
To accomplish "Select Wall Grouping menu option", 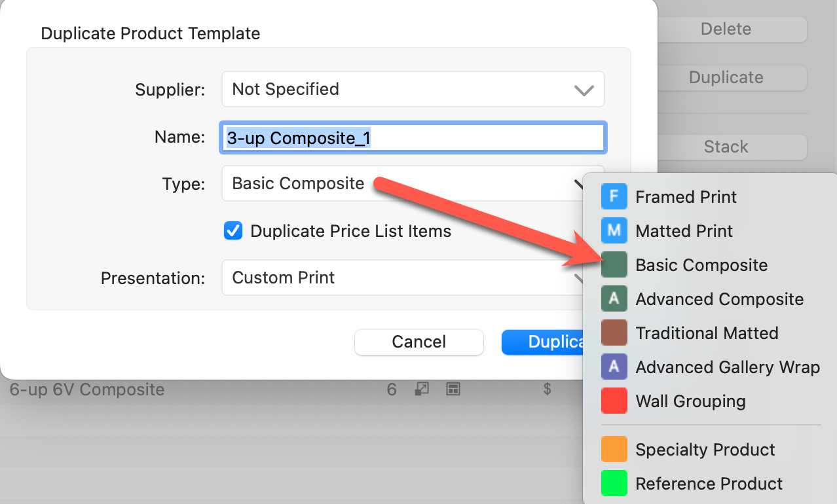I will click(x=690, y=401).
